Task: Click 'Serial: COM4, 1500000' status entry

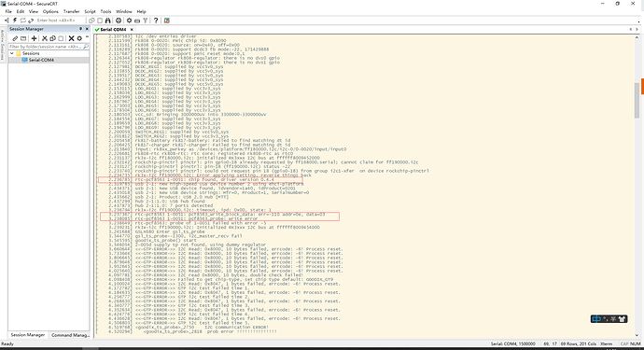Action: (513, 343)
